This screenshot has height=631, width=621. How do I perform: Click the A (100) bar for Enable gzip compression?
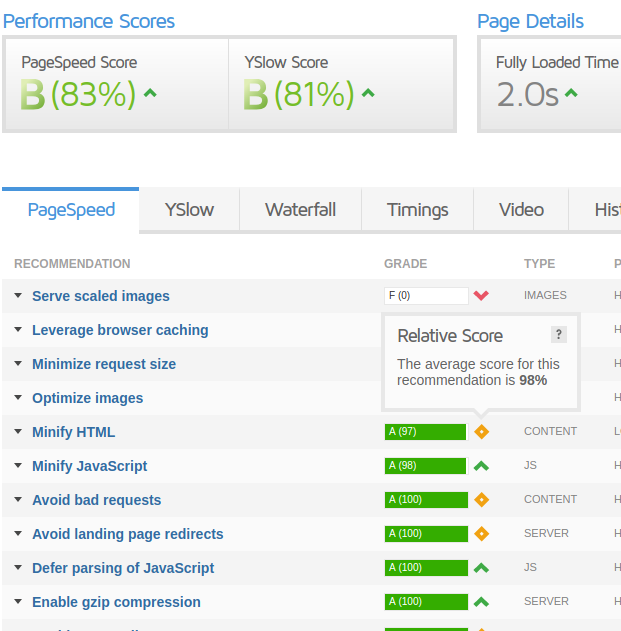coord(426,602)
